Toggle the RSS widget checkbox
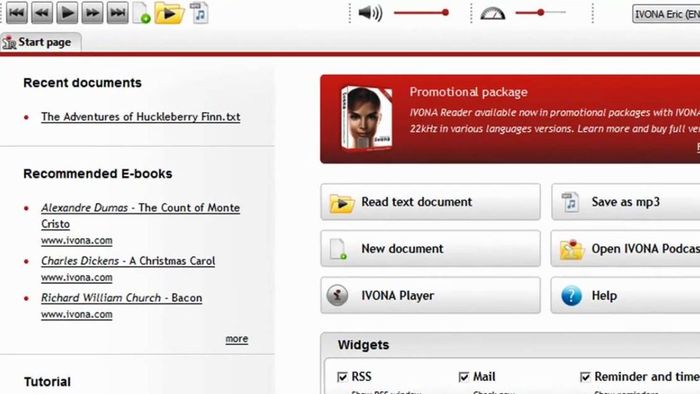Screen dimensions: 700x394 pyautogui.click(x=342, y=377)
